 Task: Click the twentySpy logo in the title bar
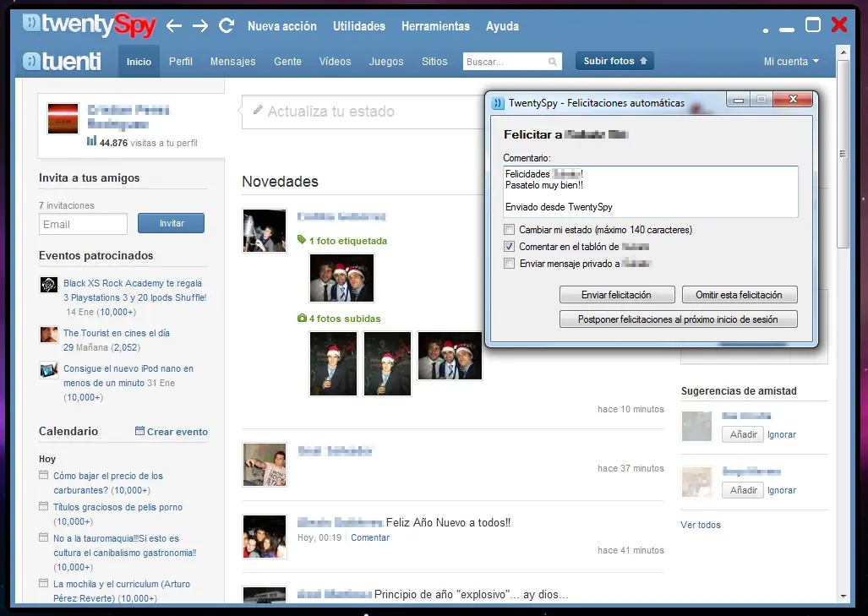[89, 25]
